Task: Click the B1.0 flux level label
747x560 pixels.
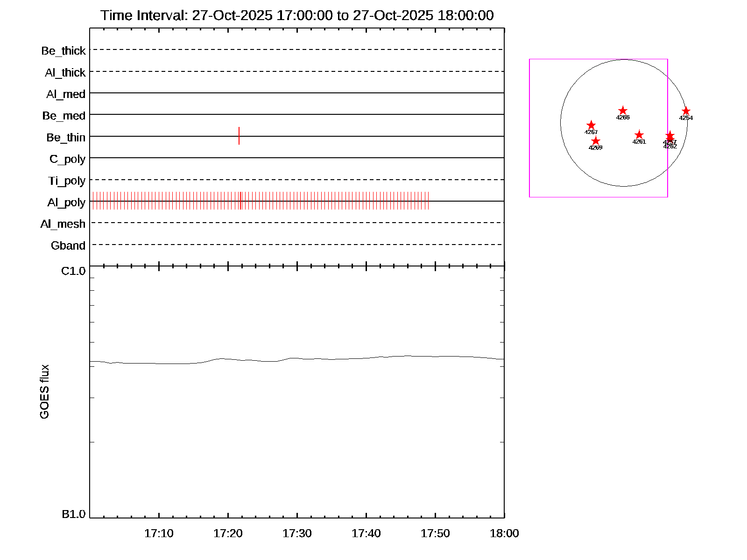Action: (x=73, y=514)
